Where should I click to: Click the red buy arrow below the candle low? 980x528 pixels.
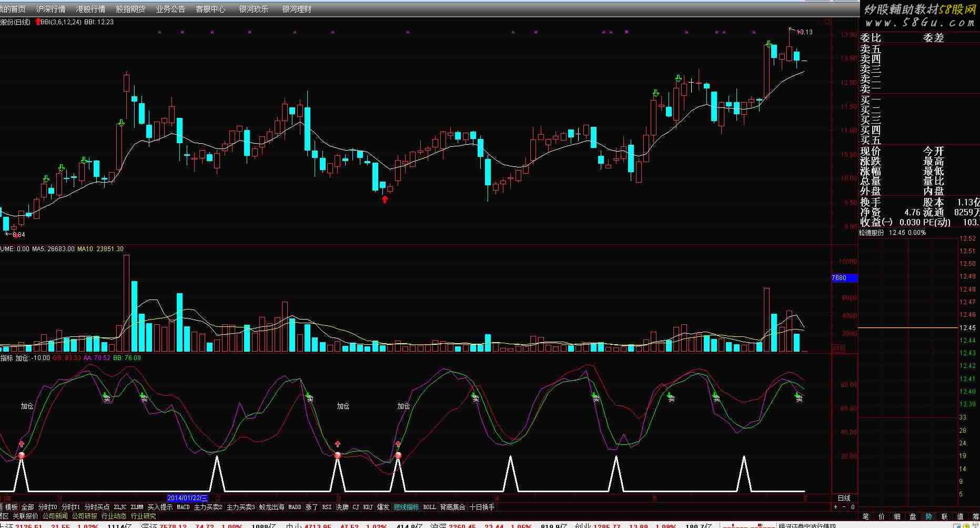click(x=385, y=199)
